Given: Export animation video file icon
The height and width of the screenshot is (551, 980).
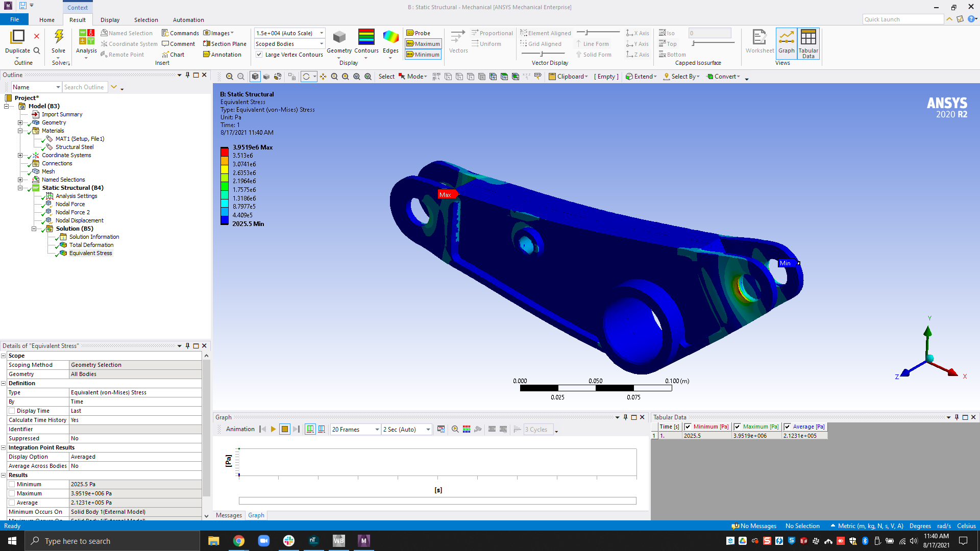Looking at the screenshot, I should click(x=441, y=430).
